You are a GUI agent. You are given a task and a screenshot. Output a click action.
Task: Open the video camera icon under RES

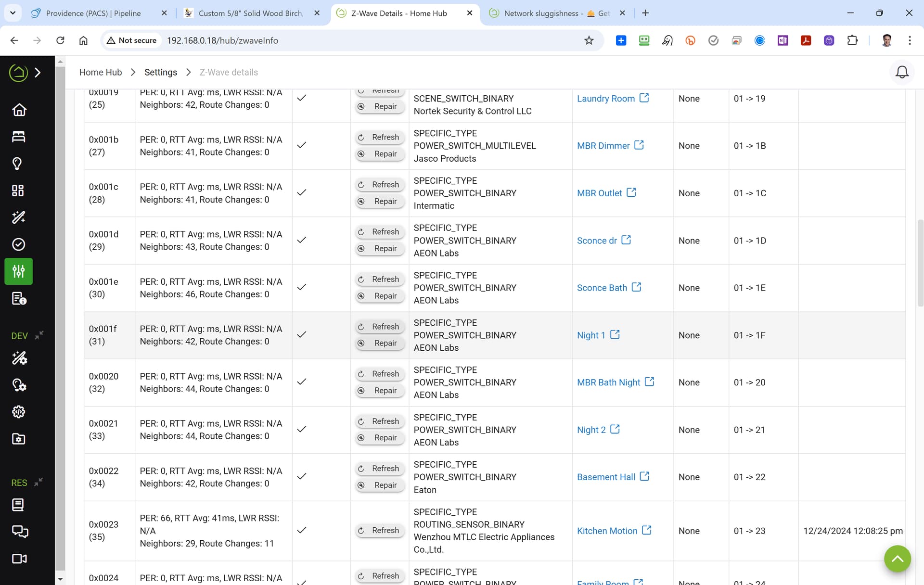click(19, 559)
